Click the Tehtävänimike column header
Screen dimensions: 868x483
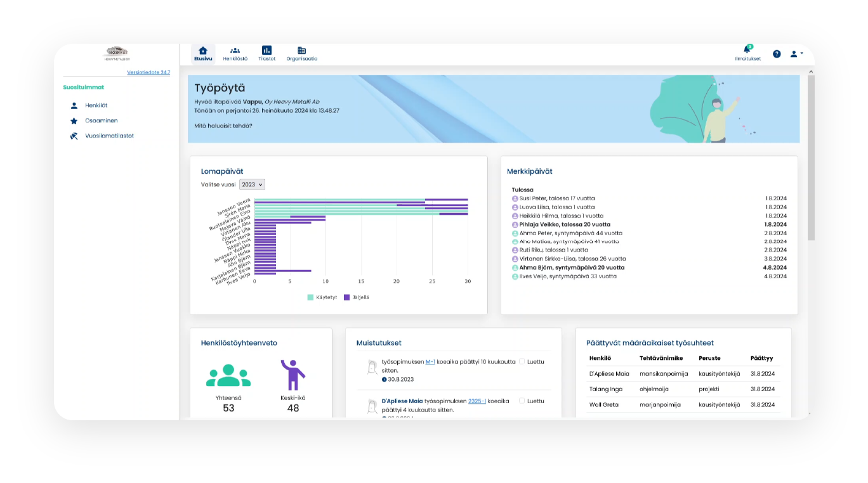coord(661,358)
